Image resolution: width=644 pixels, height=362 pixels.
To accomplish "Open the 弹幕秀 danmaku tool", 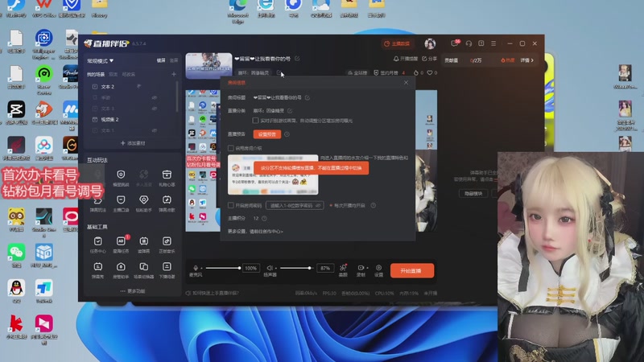I will (97, 270).
